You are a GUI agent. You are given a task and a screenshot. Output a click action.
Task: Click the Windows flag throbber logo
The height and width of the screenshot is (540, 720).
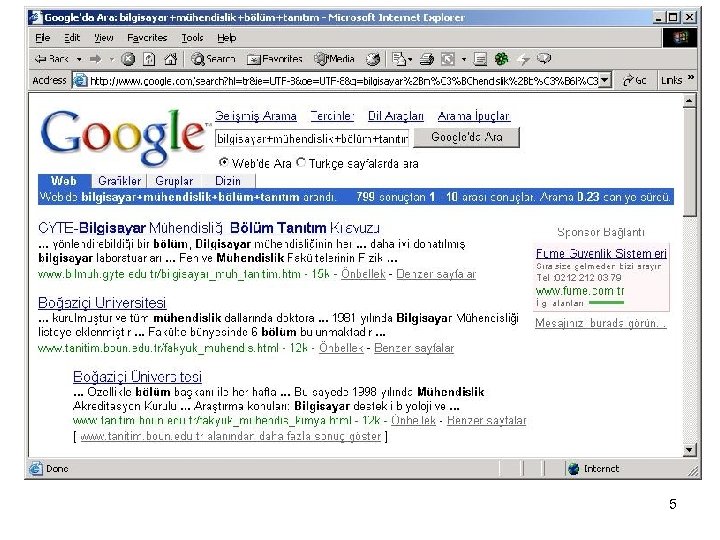(680, 38)
